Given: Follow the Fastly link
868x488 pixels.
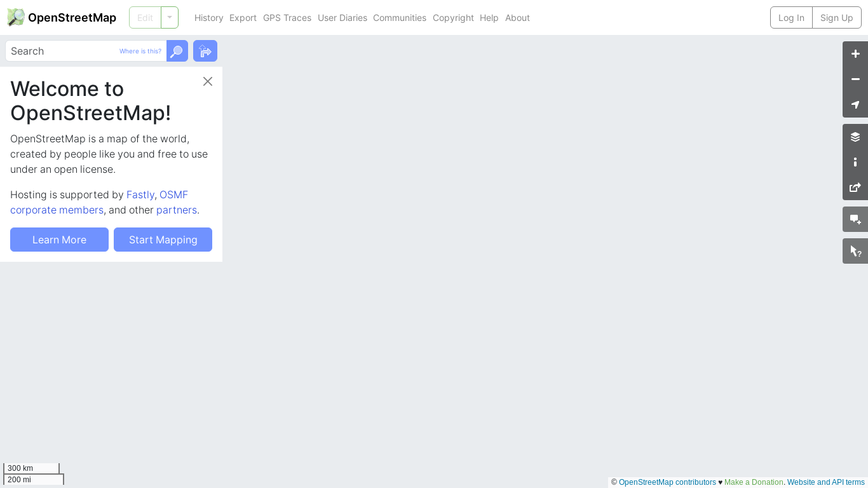Looking at the screenshot, I should (140, 194).
